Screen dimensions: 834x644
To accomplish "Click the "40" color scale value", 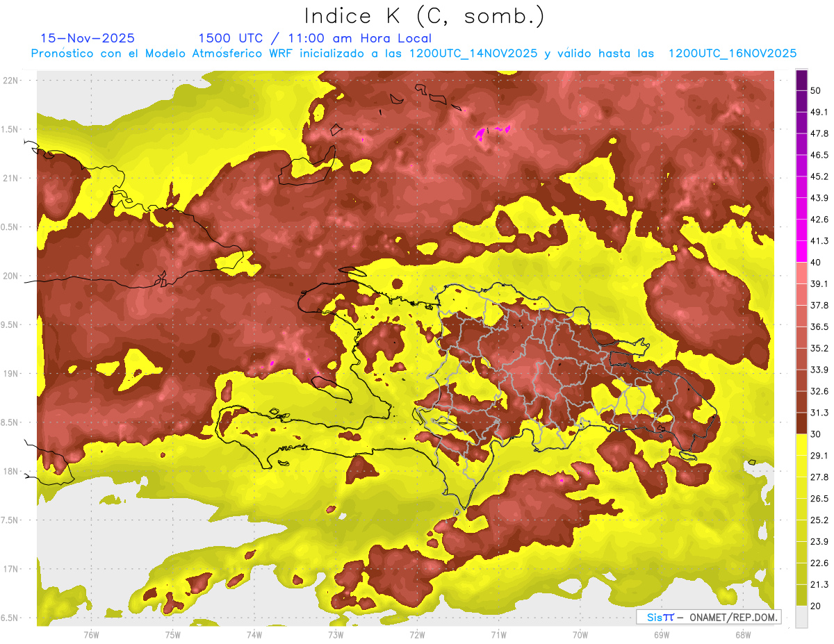I will point(817,263).
